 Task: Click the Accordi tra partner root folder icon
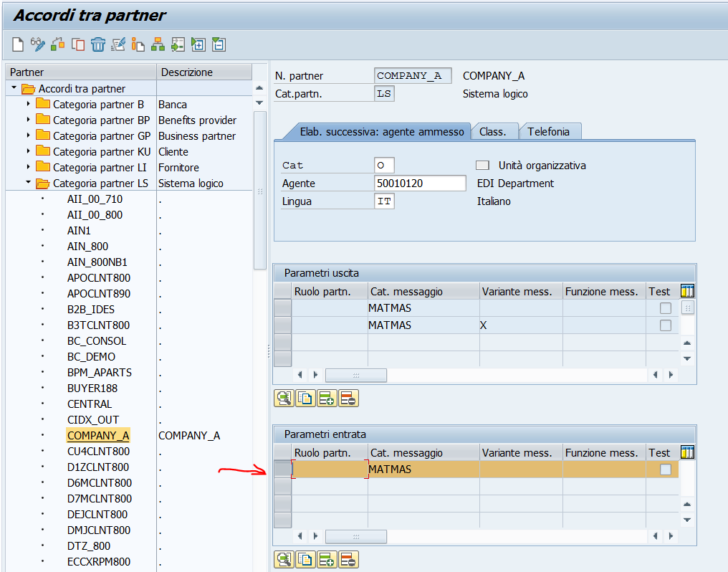pyautogui.click(x=29, y=89)
